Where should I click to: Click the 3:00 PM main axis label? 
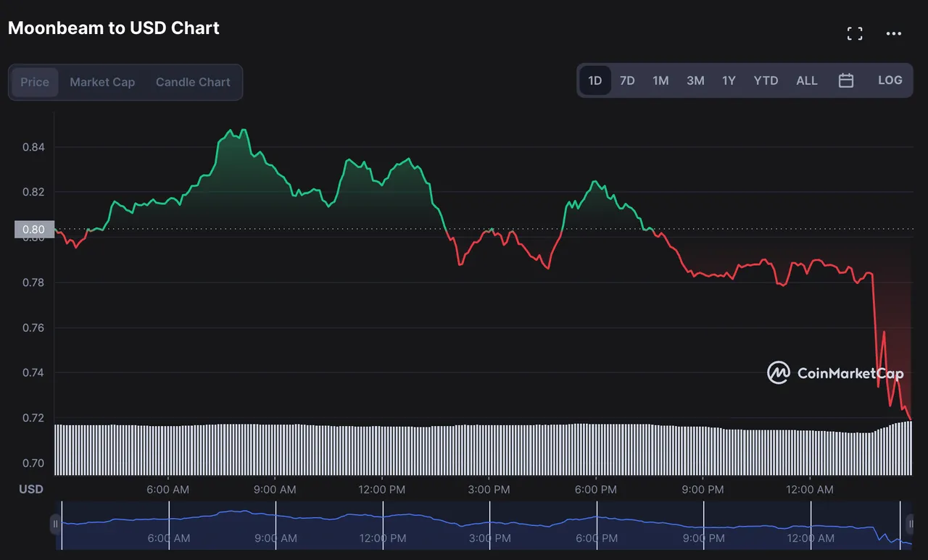click(x=489, y=490)
